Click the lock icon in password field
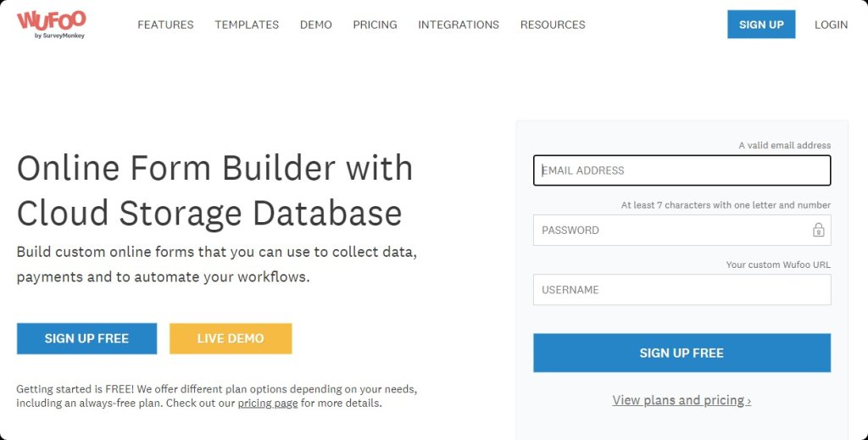868x440 pixels. click(818, 230)
